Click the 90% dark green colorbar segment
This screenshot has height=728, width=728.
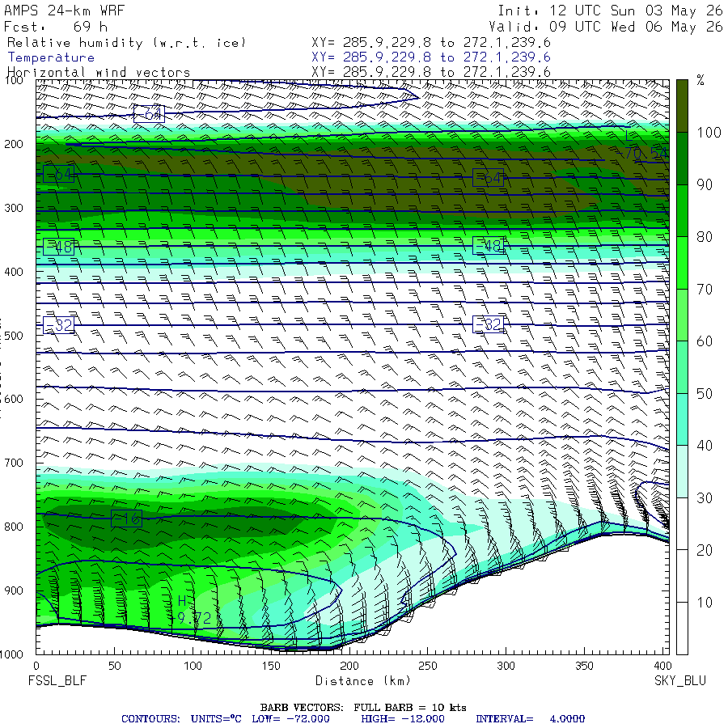682,159
